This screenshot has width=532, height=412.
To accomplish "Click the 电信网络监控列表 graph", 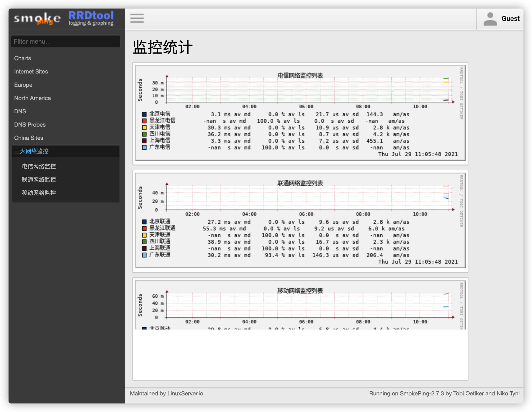I will (300, 113).
